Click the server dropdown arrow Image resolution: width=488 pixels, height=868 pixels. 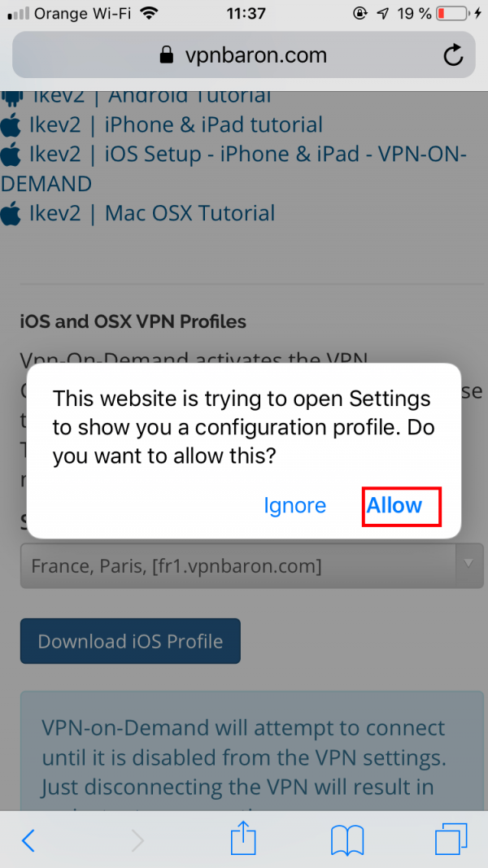pos(468,565)
